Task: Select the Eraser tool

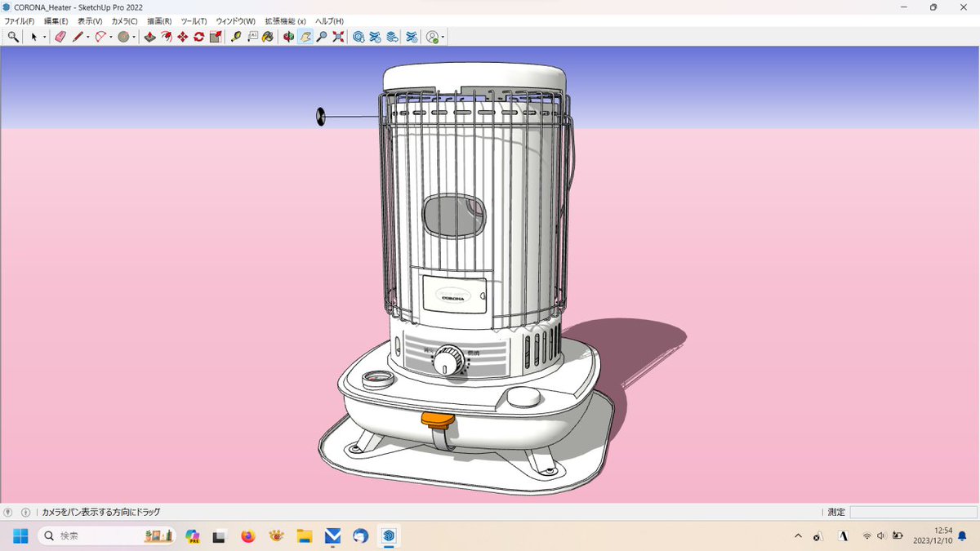Action: coord(60,37)
